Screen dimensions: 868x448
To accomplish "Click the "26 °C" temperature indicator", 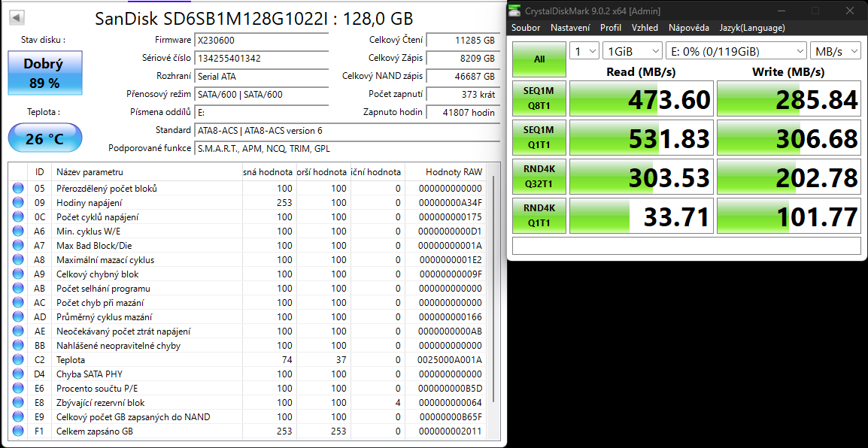I will click(x=44, y=138).
